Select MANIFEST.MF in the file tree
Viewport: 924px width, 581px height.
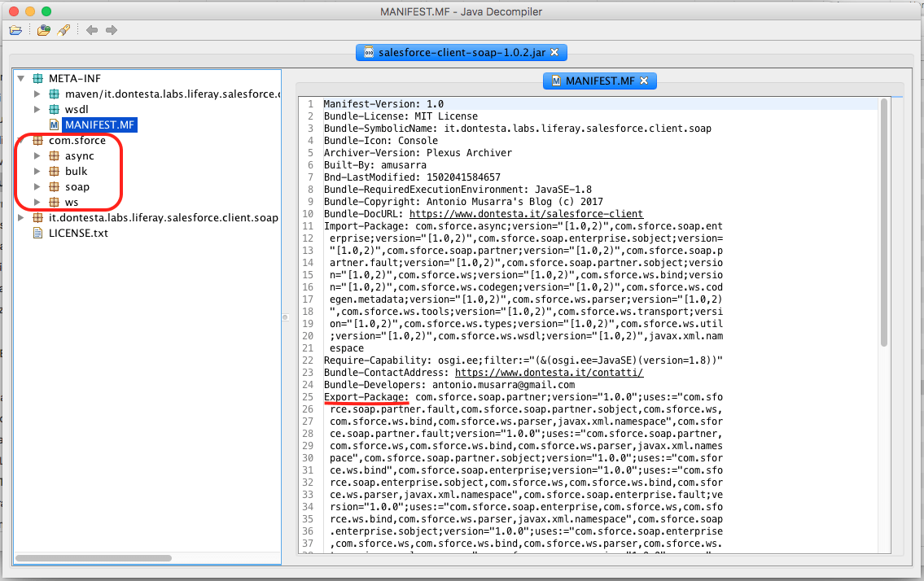99,125
